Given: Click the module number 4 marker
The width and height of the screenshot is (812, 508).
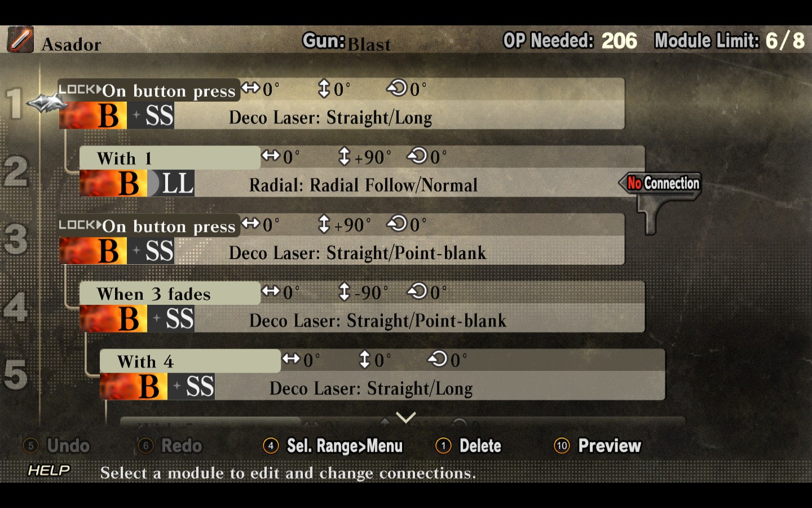Looking at the screenshot, I should coord(16,308).
